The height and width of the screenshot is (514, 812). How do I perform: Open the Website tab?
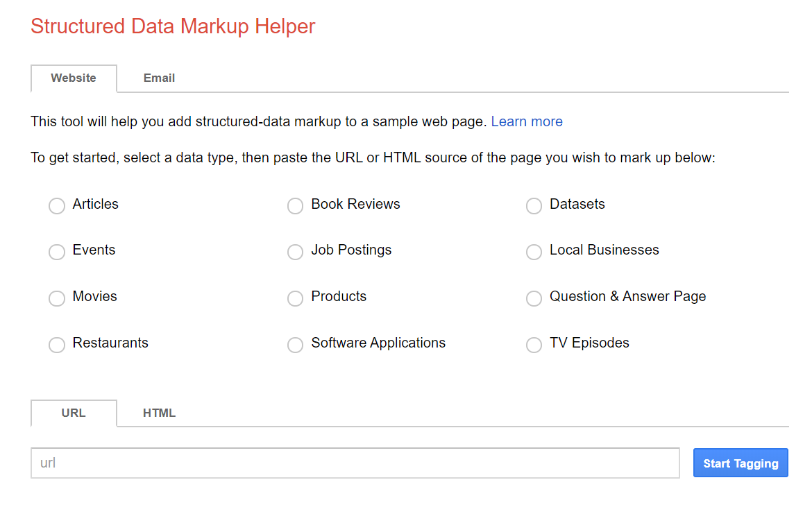point(74,78)
